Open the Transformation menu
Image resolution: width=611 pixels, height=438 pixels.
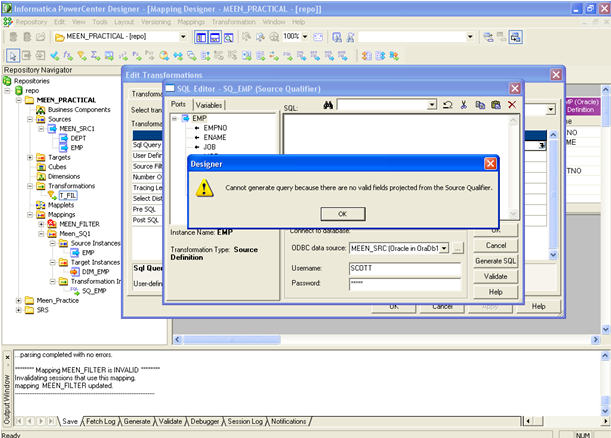(233, 22)
